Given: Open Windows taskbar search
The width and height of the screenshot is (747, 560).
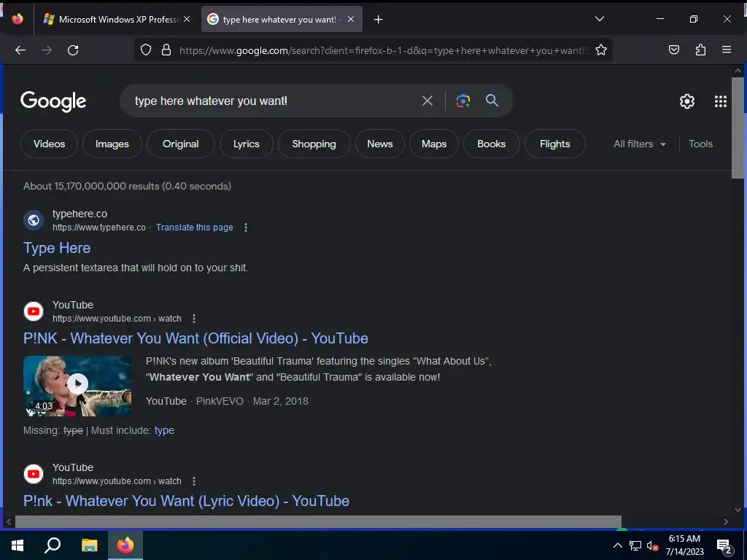Looking at the screenshot, I should tap(53, 545).
